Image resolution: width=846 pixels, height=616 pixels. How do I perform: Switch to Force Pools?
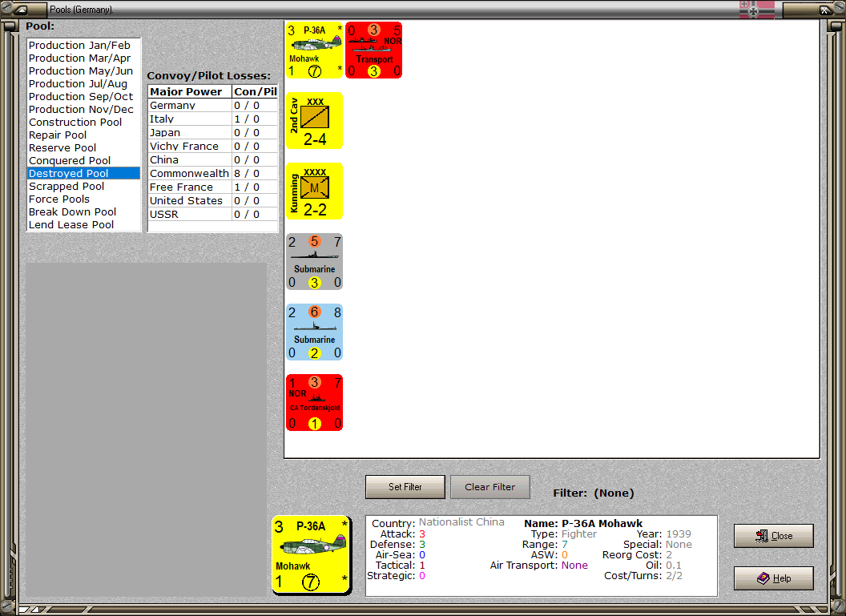83,199
